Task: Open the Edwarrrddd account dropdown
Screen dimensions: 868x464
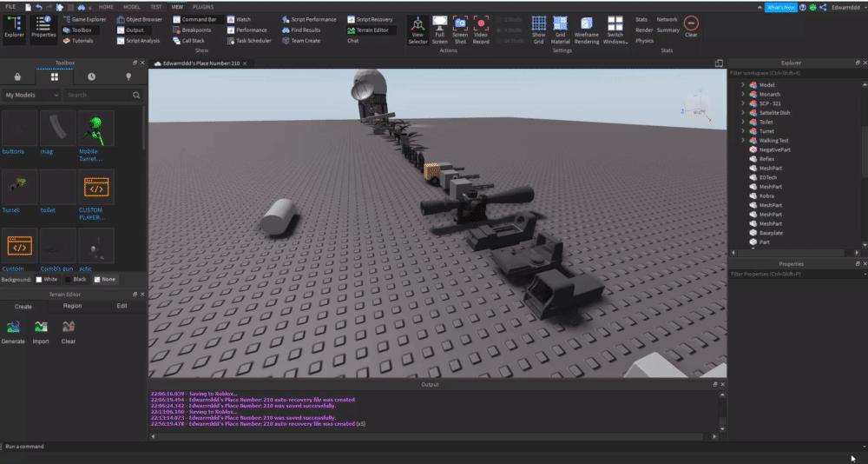Action: (848, 7)
